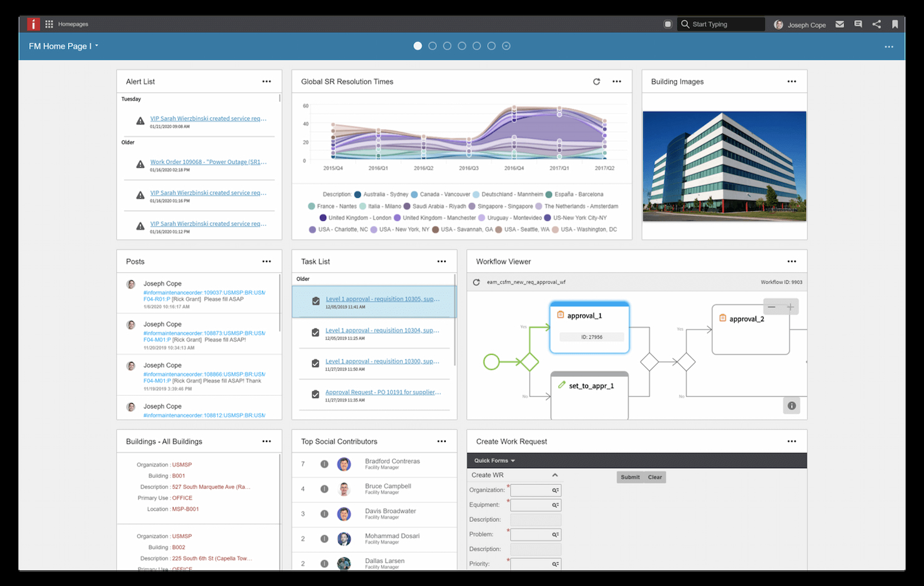Screen dimensions: 924x586
Task: Open the chat messages icon near Joseph Cope
Action: coord(858,24)
